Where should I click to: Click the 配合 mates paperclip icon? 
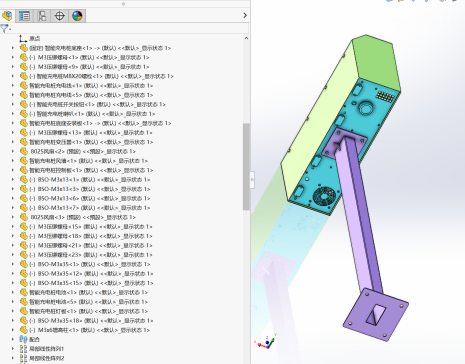click(x=23, y=339)
